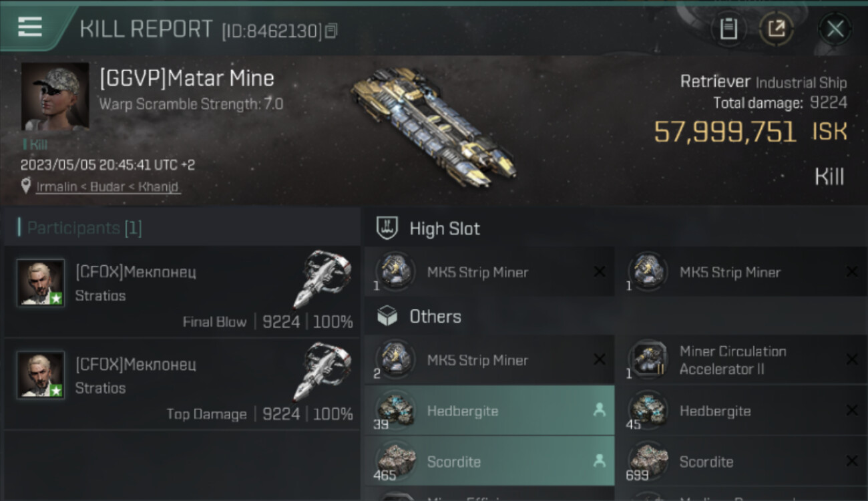The image size is (868, 501).
Task: Close the kill report window
Action: (835, 29)
